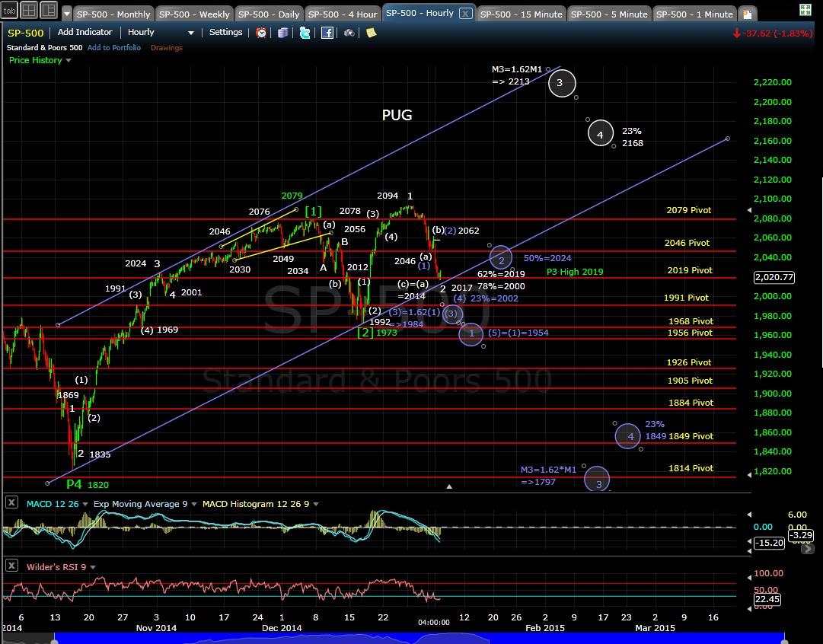Close the MACD indicator panel
Image resolution: width=823 pixels, height=644 pixels.
tap(11, 503)
